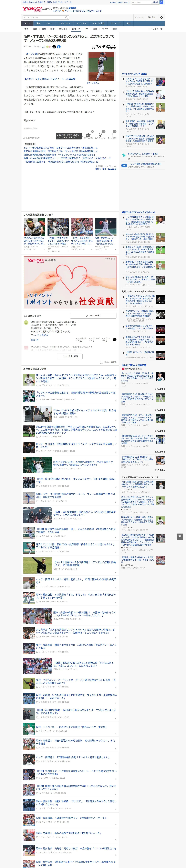
Task: Play the ranked video marked 0:30
Action: (160, 314)
